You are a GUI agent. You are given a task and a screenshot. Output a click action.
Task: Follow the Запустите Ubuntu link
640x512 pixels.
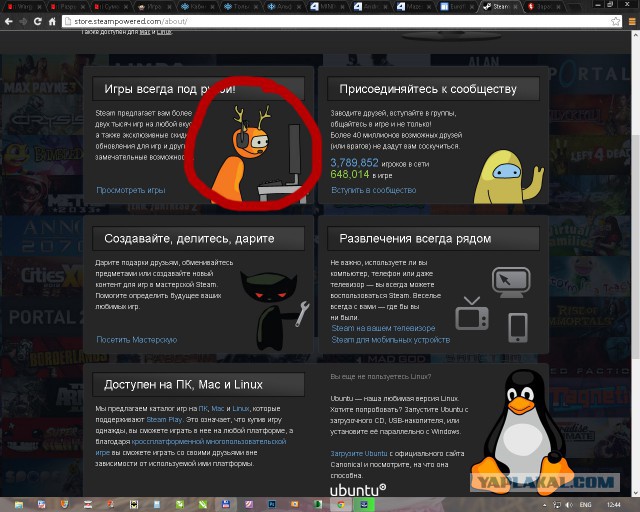pos(359,454)
